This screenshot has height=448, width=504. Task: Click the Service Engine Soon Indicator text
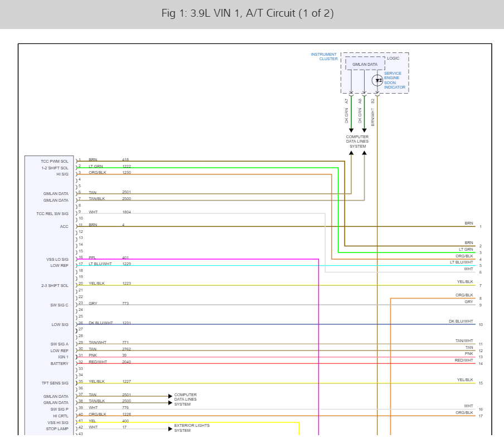[x=395, y=80]
